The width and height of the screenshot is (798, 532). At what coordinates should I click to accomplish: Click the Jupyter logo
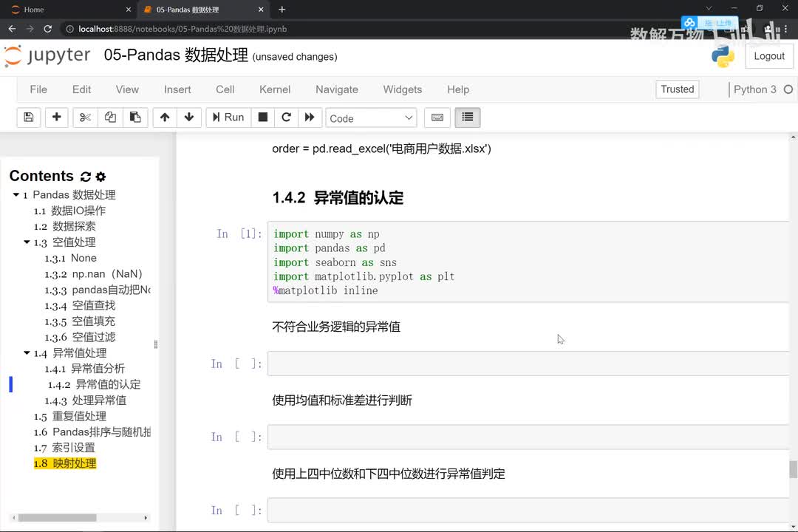47,55
